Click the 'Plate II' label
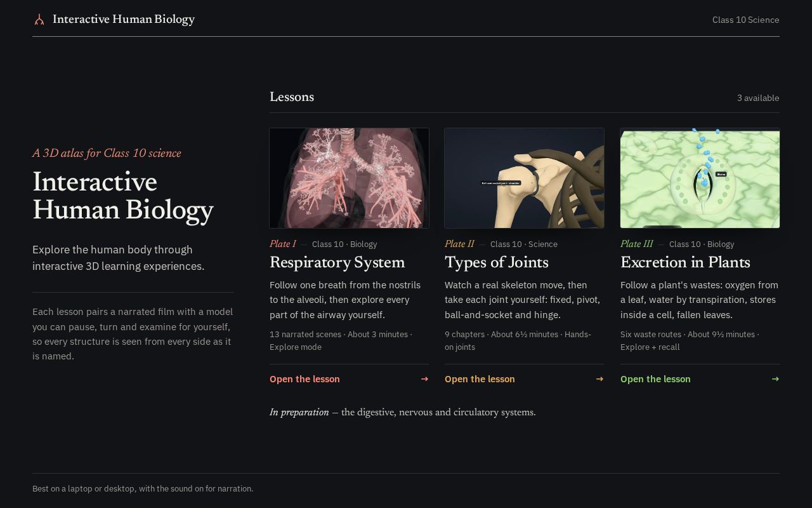 pyautogui.click(x=459, y=244)
